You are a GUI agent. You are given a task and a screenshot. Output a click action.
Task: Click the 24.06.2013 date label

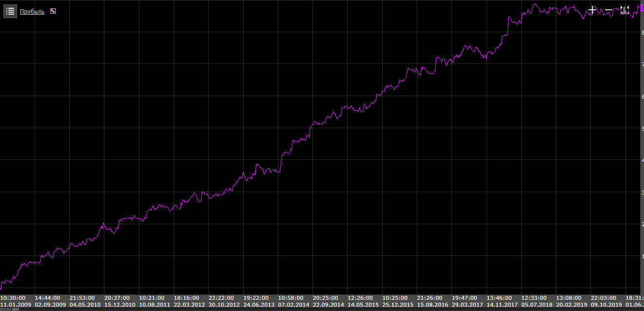pyautogui.click(x=259, y=304)
